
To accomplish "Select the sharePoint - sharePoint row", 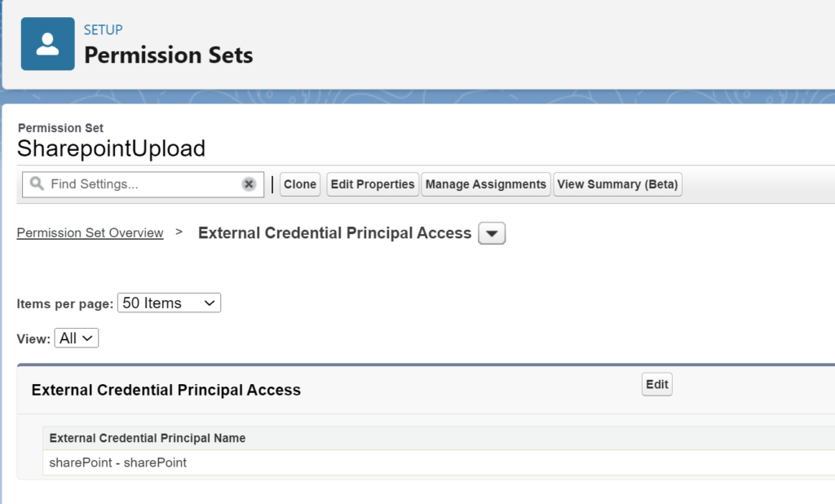I will pyautogui.click(x=439, y=462).
